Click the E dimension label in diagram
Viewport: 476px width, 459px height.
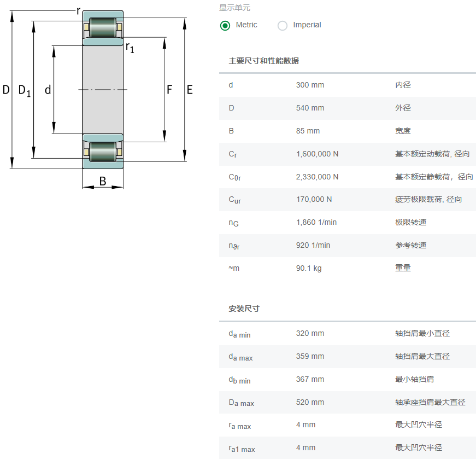190,90
